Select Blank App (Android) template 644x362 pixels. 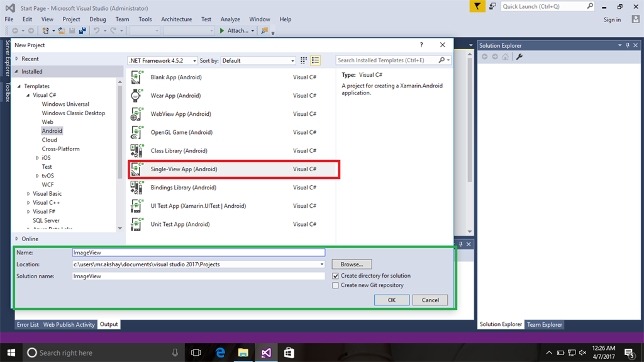pos(231,77)
